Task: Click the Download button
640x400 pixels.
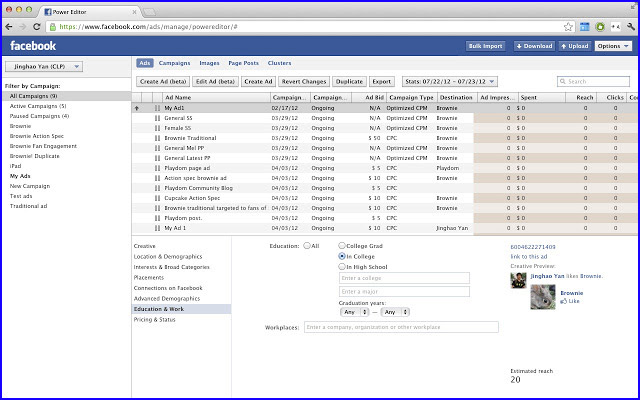Action: click(535, 46)
